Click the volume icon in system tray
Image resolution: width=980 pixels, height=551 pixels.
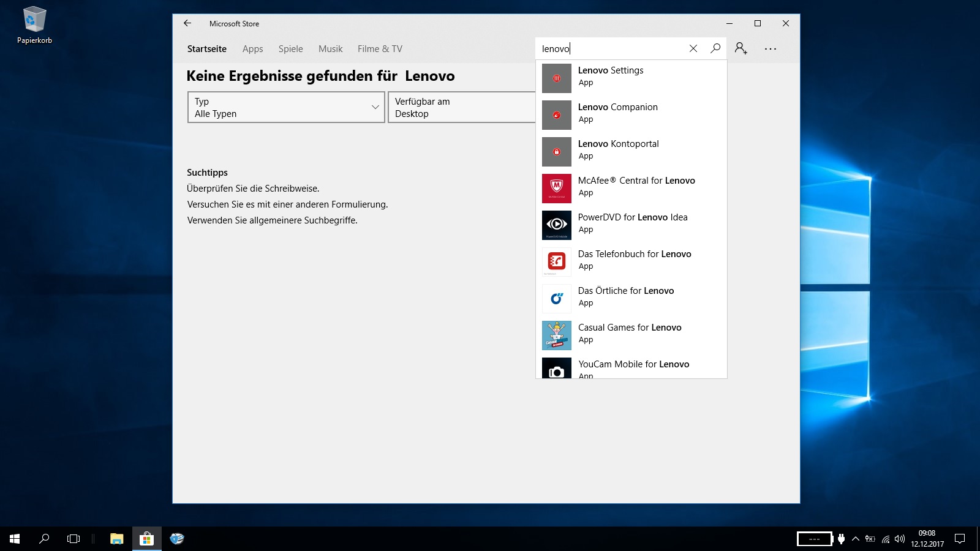tap(900, 539)
